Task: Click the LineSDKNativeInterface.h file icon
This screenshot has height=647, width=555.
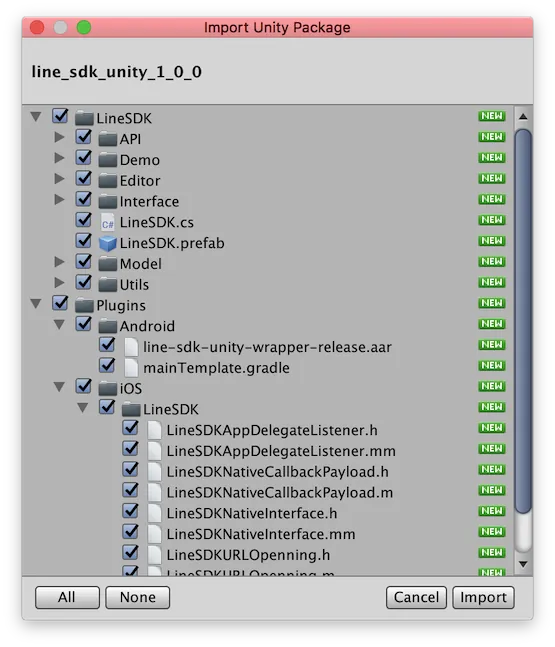Action: pos(155,513)
